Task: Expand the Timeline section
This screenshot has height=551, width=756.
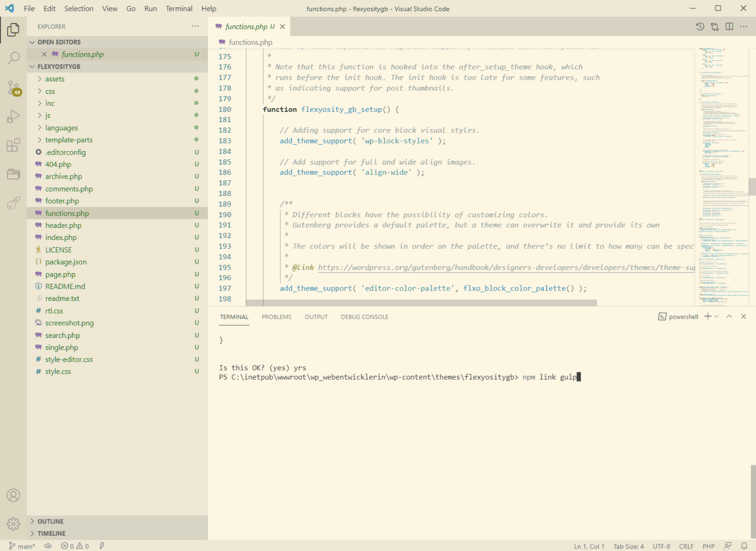Action: click(x=117, y=534)
